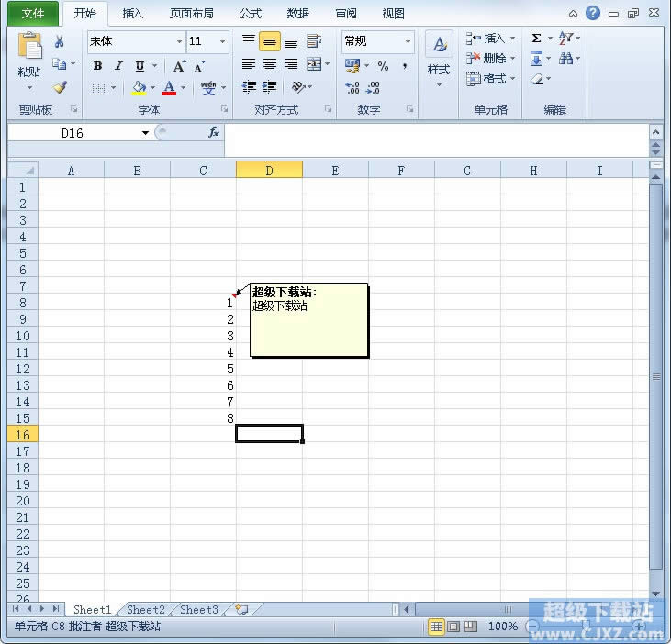The image size is (671, 644).
Task: Click the 文件 file button
Action: [33, 14]
